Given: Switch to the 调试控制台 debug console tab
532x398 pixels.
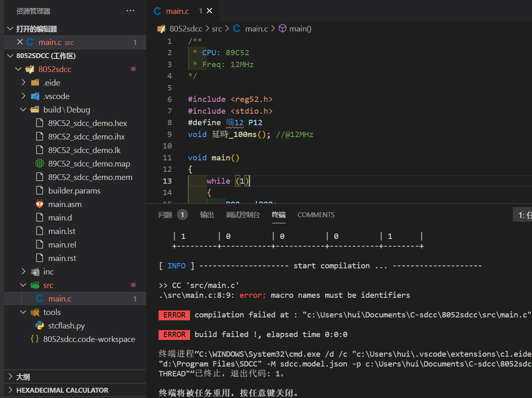Looking at the screenshot, I should click(243, 215).
